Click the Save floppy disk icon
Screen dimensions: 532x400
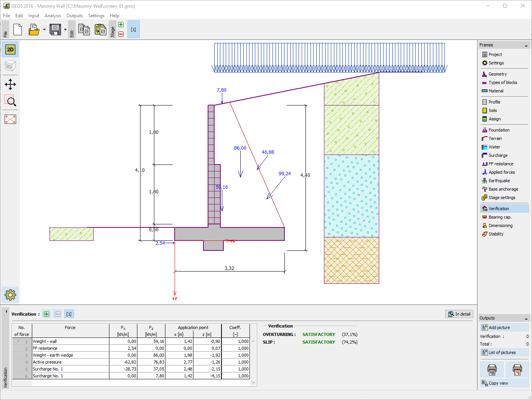click(x=55, y=30)
